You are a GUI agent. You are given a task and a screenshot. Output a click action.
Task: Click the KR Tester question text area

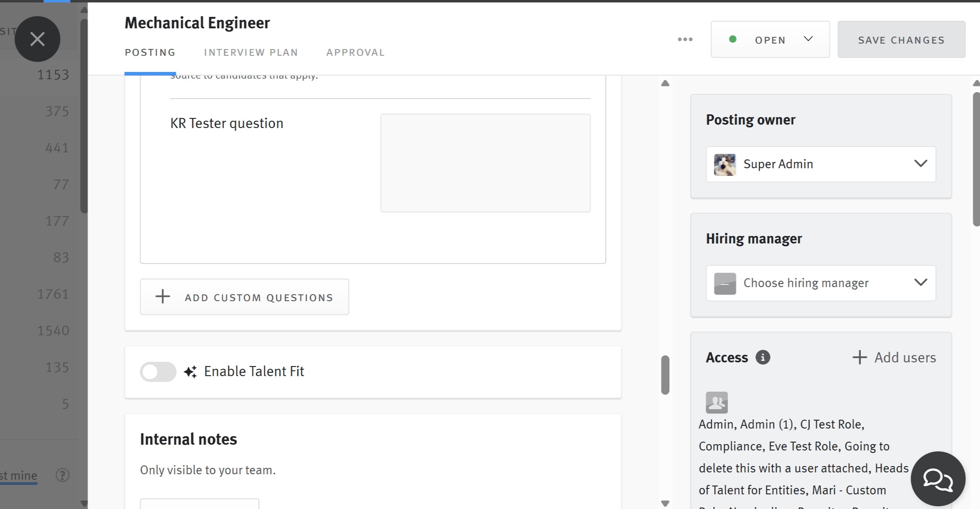(x=486, y=163)
